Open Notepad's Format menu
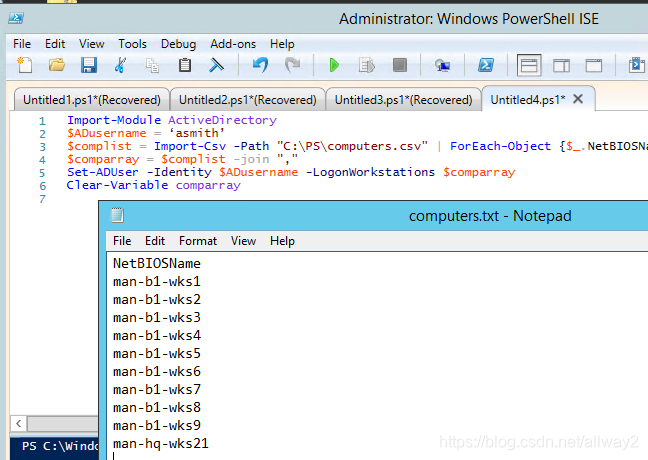Viewport: 648px width, 460px height. 198,241
